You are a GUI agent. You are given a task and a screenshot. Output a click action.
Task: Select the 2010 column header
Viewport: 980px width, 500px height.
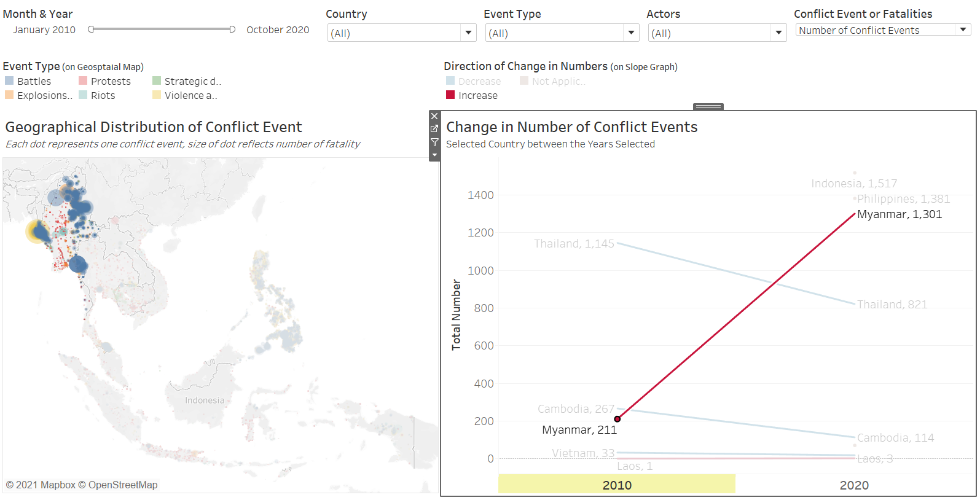(617, 485)
